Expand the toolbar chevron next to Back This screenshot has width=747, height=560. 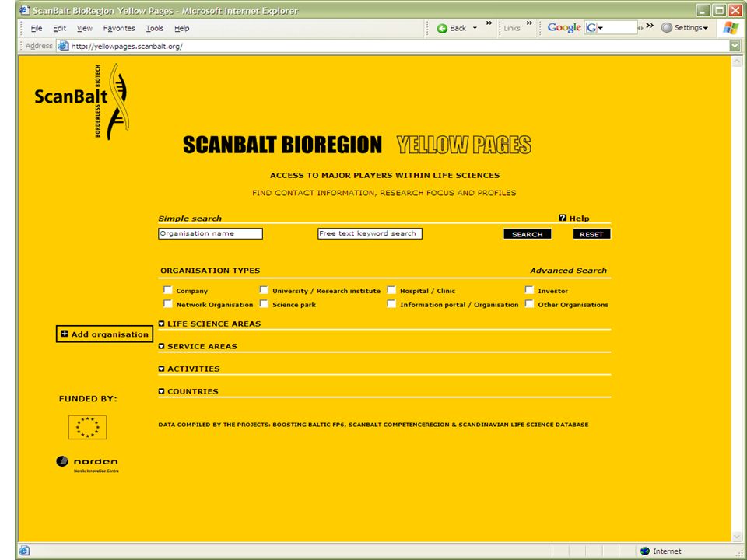[489, 23]
